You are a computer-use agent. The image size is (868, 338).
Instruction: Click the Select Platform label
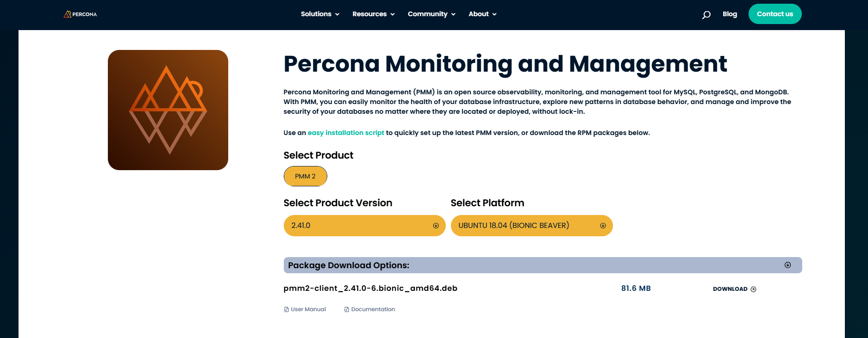pos(487,203)
